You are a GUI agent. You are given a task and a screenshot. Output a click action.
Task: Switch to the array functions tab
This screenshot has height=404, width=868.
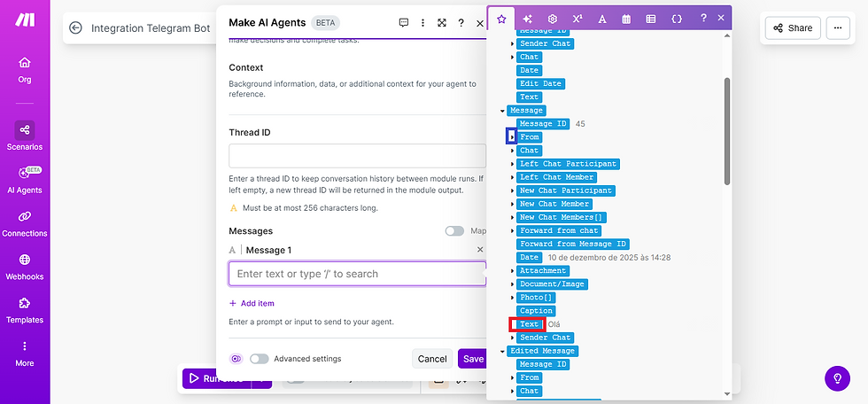click(651, 19)
